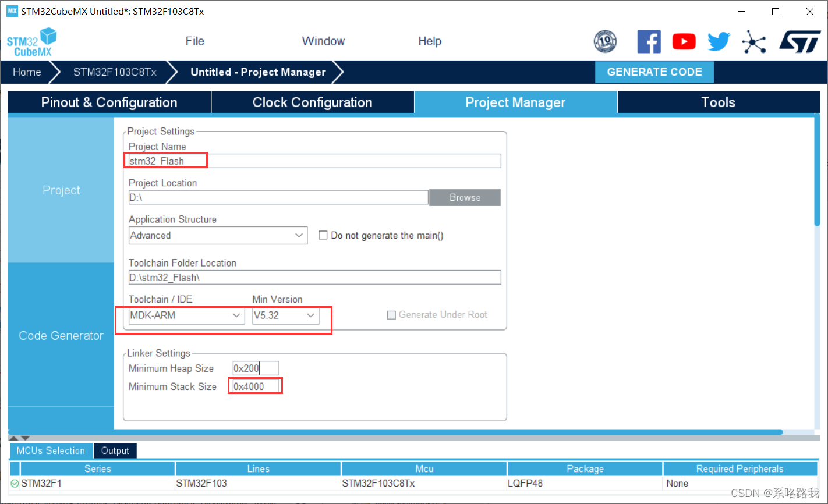Select the LQFP48 package cell
Screen dimensions: 828x504
[x=585, y=483]
